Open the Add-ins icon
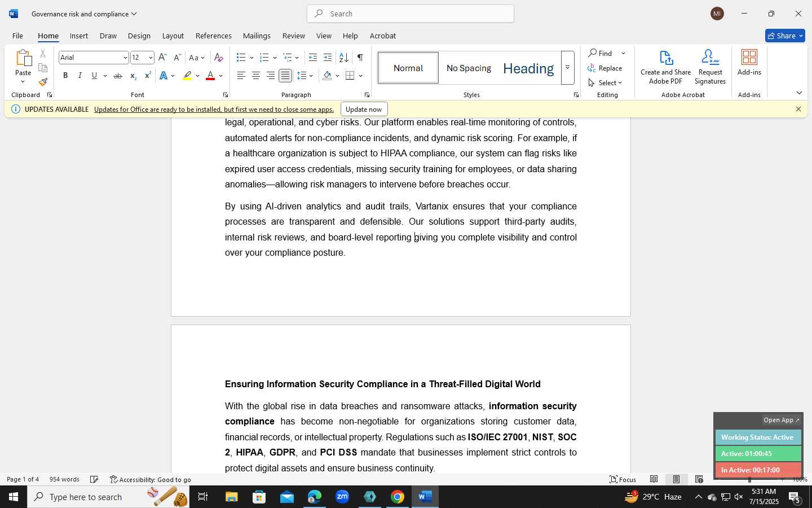812x508 pixels. coord(749,58)
